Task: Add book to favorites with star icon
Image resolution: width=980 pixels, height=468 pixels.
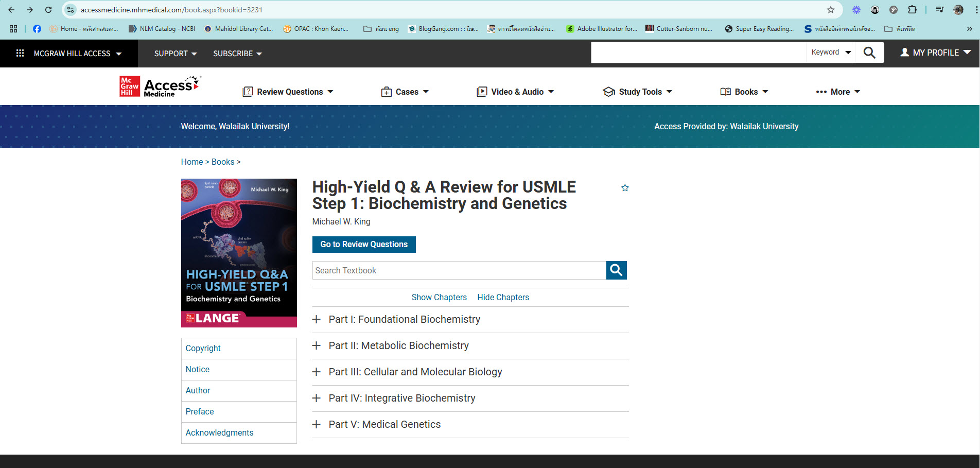Action: click(x=625, y=188)
